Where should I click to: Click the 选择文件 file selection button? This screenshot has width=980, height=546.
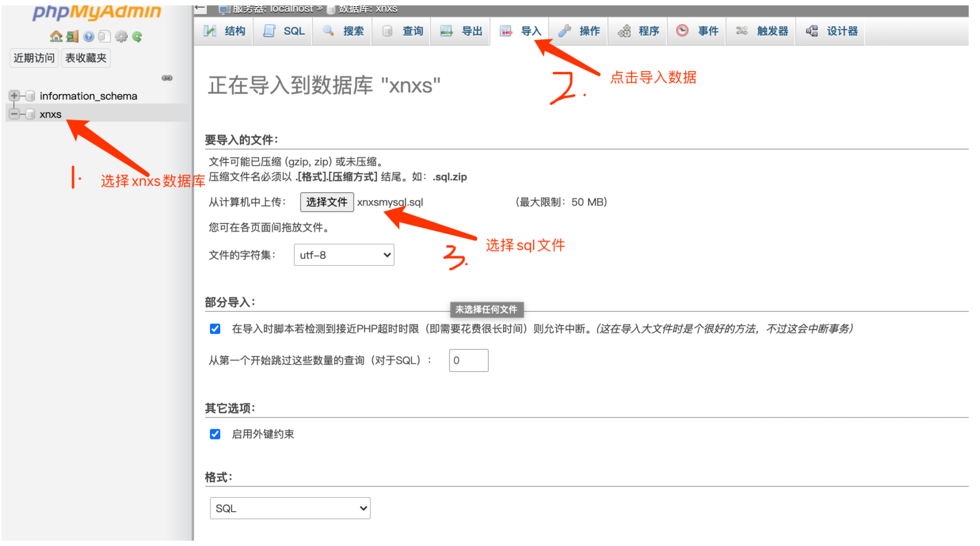tap(326, 202)
